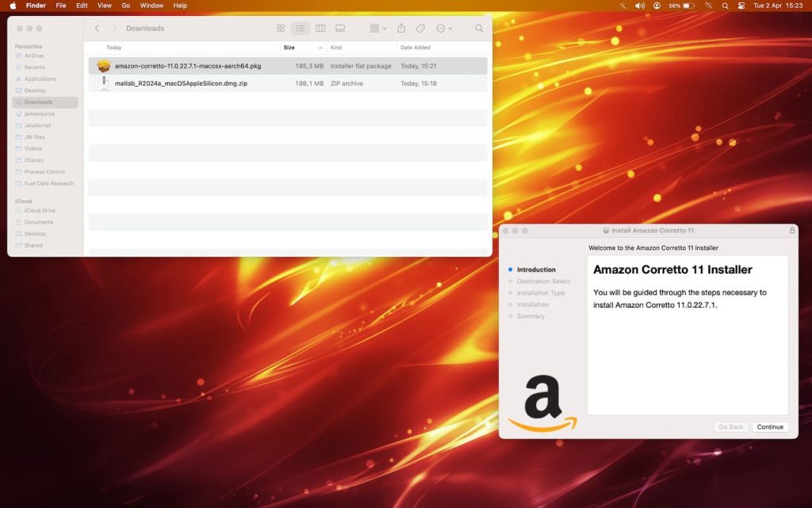Sort Finder list by Date Added column

[415, 47]
